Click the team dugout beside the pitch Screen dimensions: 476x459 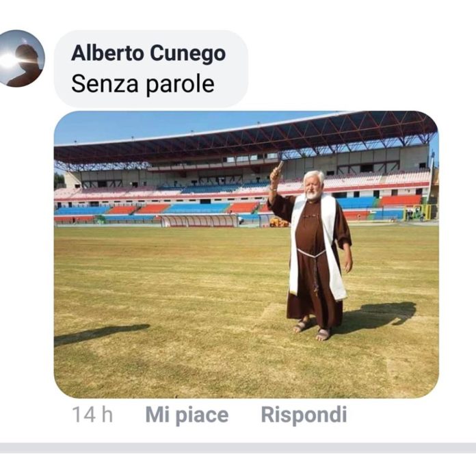point(199,221)
